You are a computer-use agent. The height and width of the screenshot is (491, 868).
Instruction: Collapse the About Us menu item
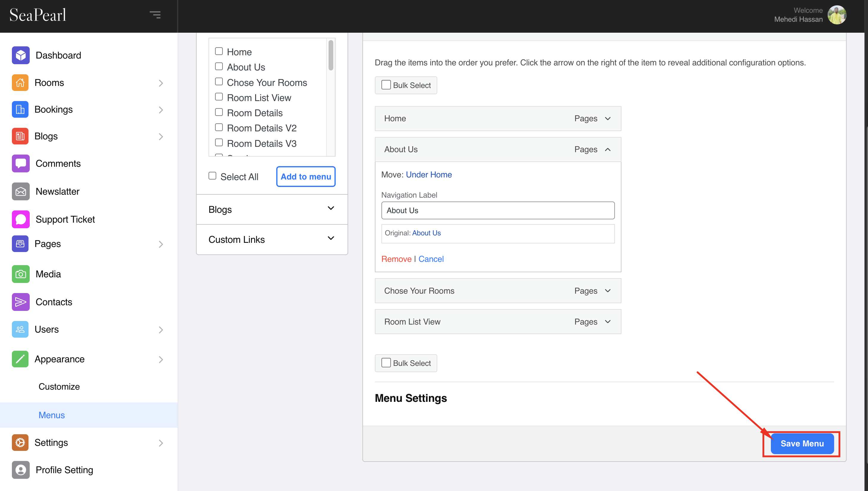pos(607,149)
